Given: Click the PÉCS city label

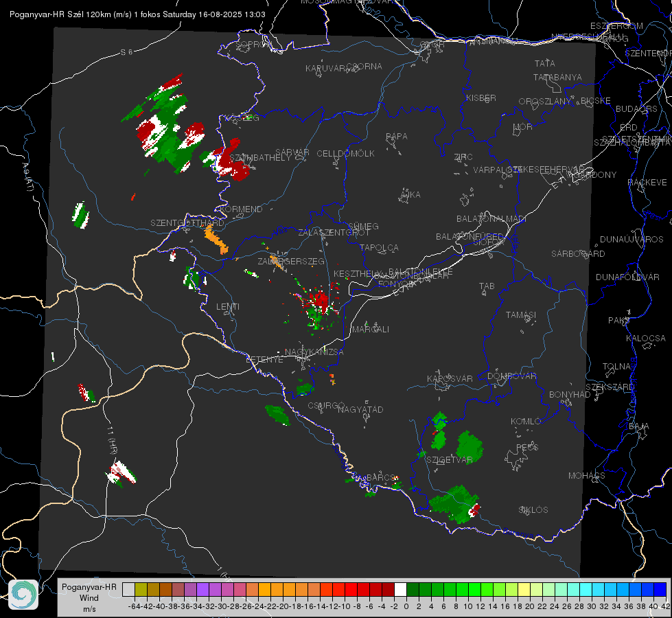Looking at the screenshot, I should [x=527, y=447].
